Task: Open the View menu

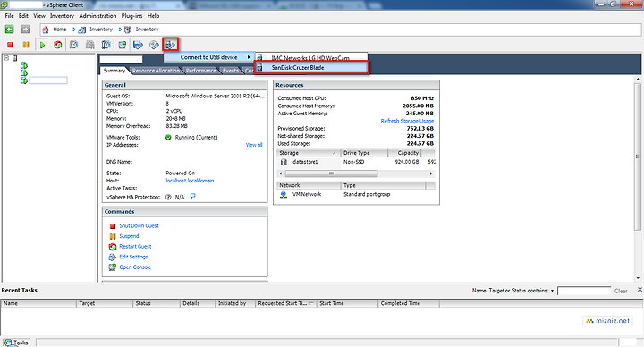Action: click(x=39, y=16)
